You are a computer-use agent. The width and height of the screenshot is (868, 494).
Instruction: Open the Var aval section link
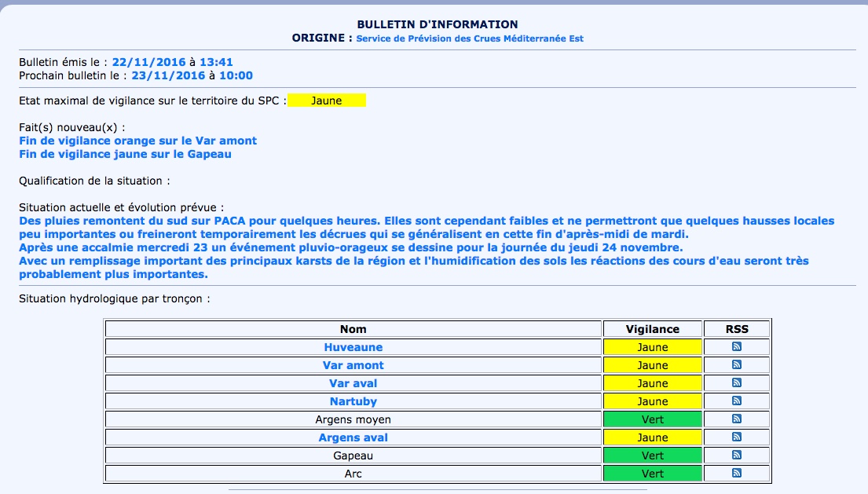[x=353, y=383]
